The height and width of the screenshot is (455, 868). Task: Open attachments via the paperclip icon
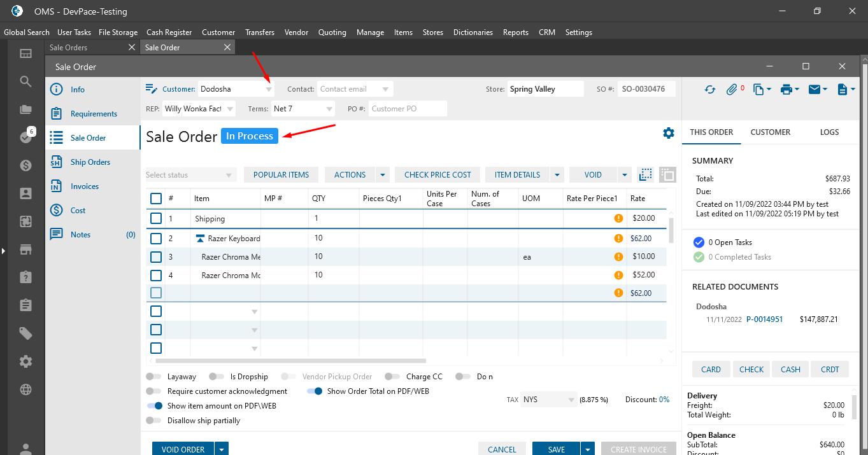[x=732, y=90]
